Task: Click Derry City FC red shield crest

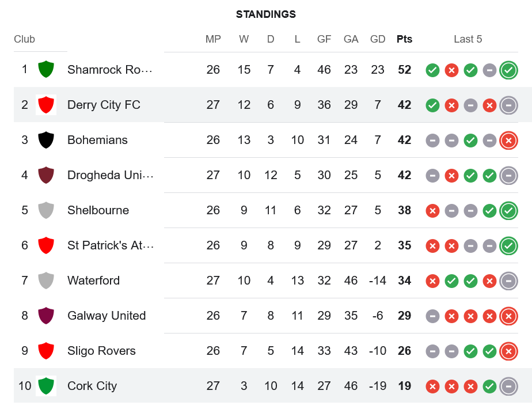Action: (x=46, y=105)
